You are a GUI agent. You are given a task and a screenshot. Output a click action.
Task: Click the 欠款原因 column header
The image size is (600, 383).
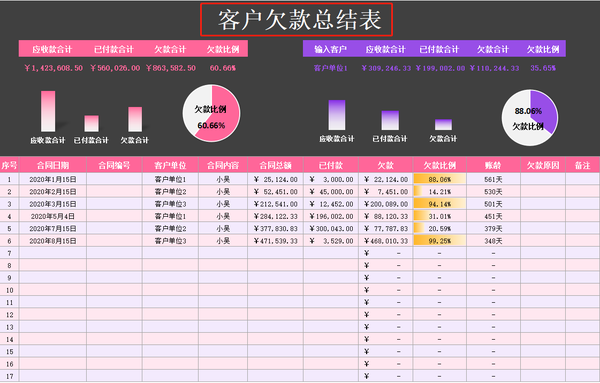click(543, 165)
